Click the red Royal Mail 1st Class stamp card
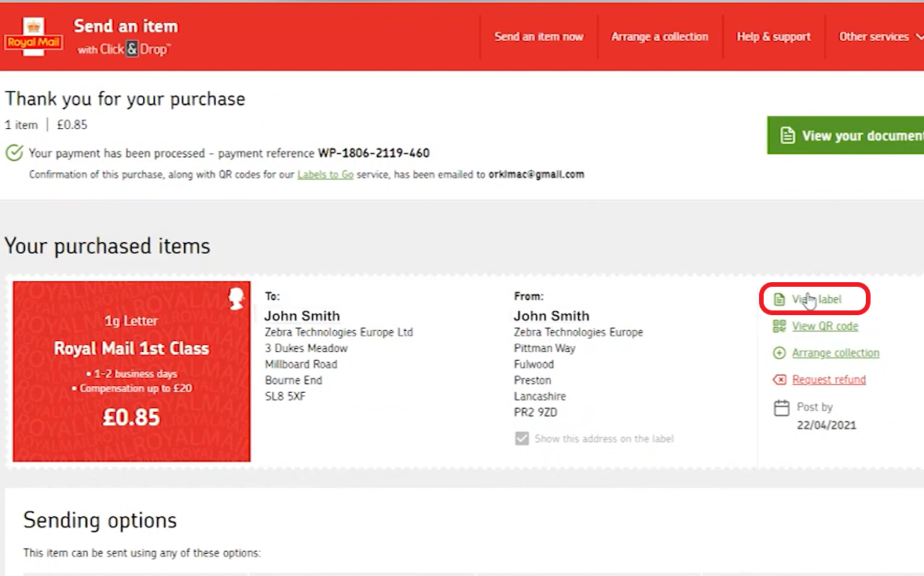This screenshot has width=924, height=576. coord(132,371)
